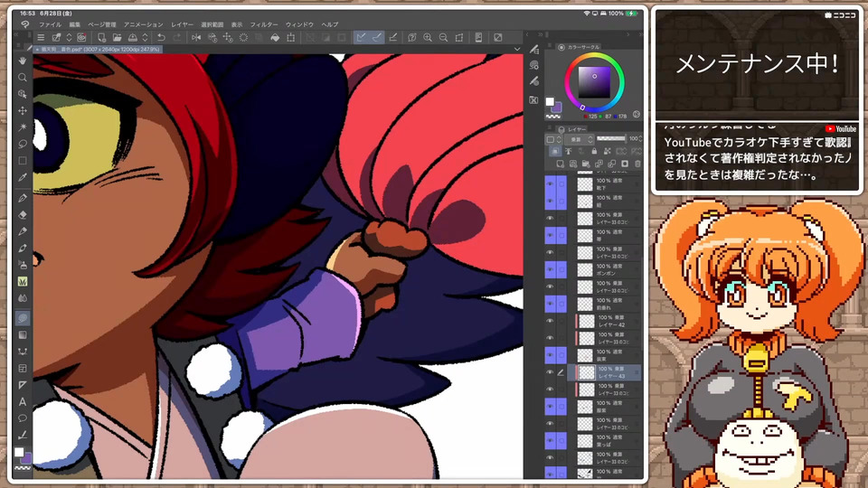The image size is (868, 488).
Task: Open the 編集 menu
Action: pos(75,24)
